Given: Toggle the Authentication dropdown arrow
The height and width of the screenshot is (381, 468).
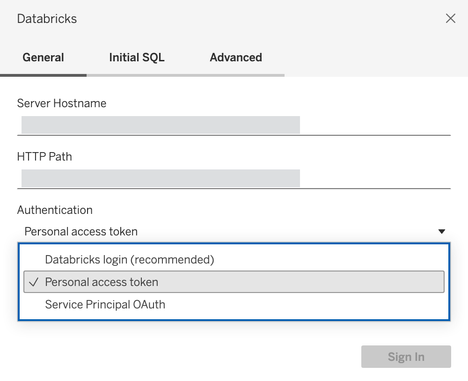Looking at the screenshot, I should [442, 231].
